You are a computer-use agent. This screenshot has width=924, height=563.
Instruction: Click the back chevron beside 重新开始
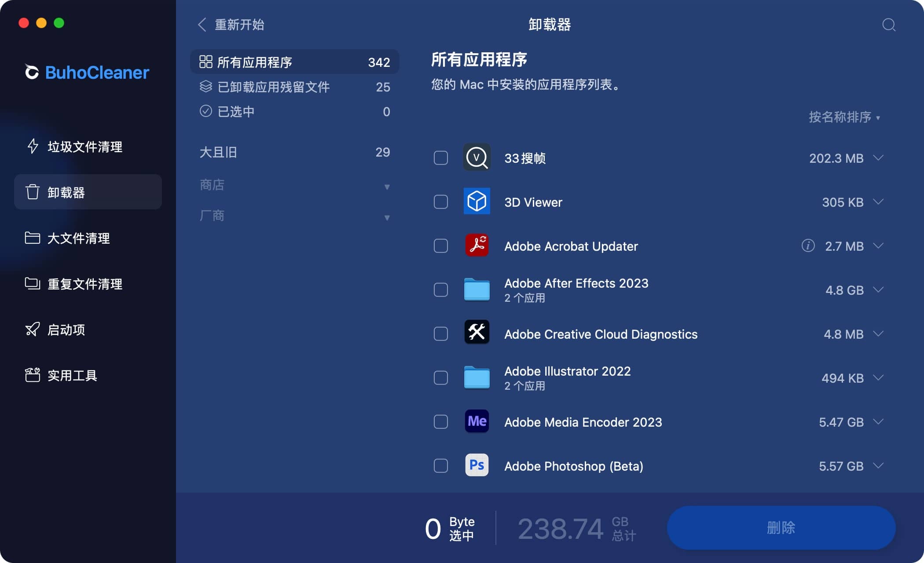pyautogui.click(x=202, y=25)
